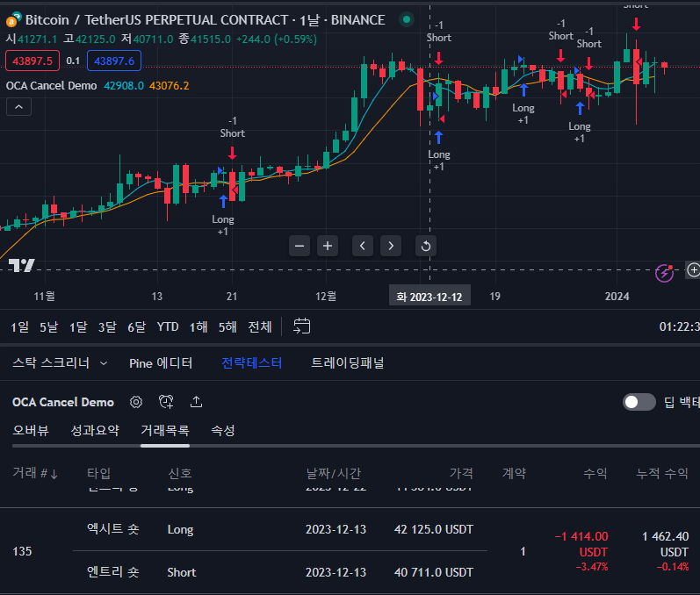Click the 화 2023-12-12 date label
This screenshot has height=595, width=700.
coord(429,297)
